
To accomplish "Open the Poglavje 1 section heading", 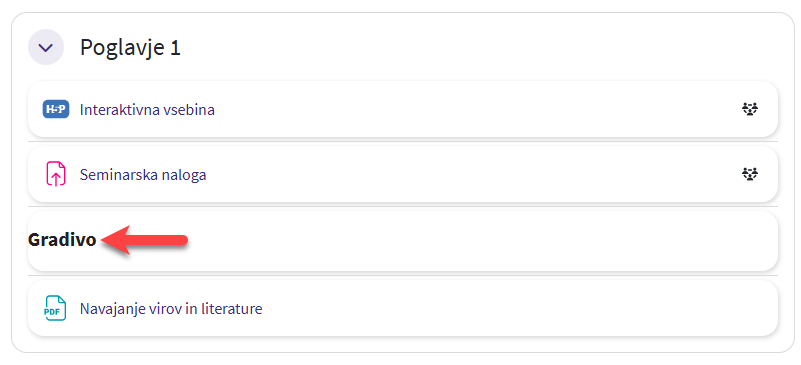I will pos(130,48).
